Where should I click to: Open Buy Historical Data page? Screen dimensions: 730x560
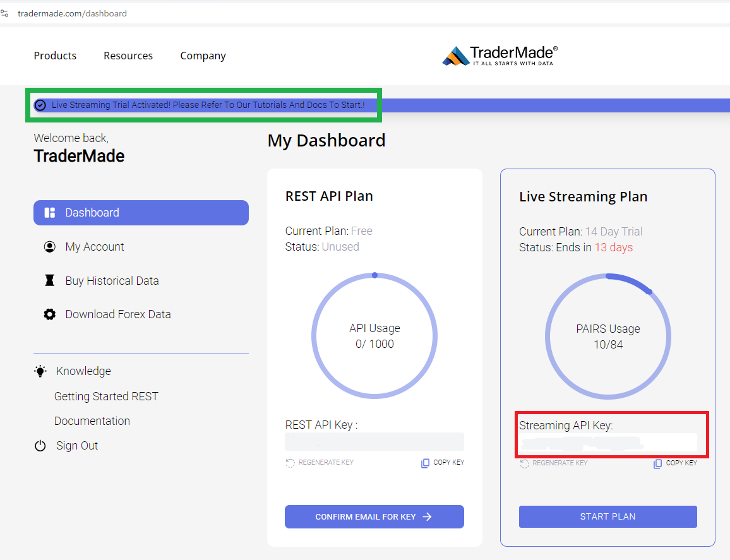click(112, 281)
